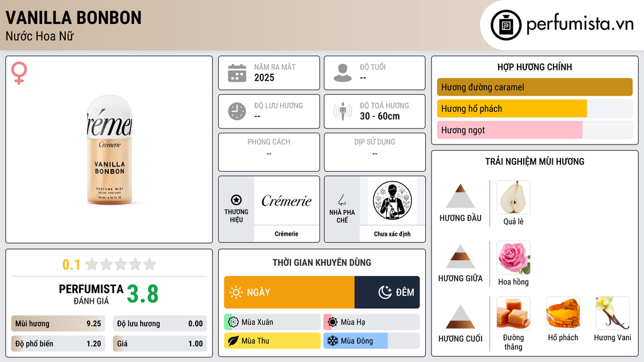Open the Hổ phách amber note image

click(x=563, y=313)
